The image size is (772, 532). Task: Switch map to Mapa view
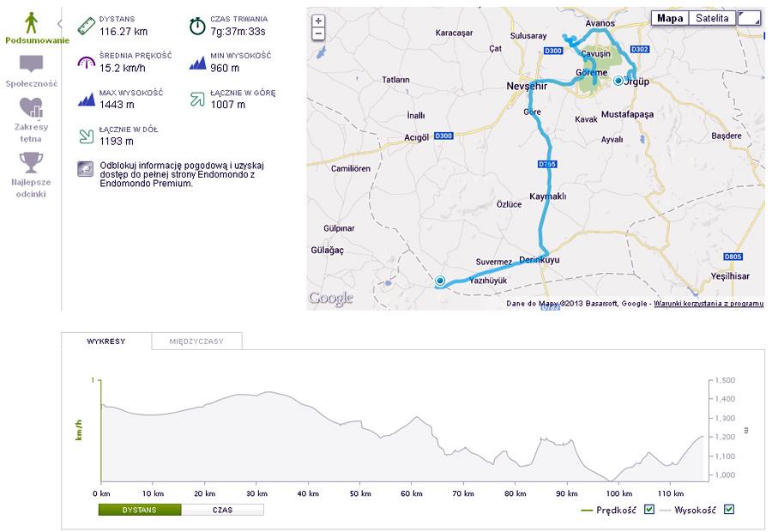670,18
